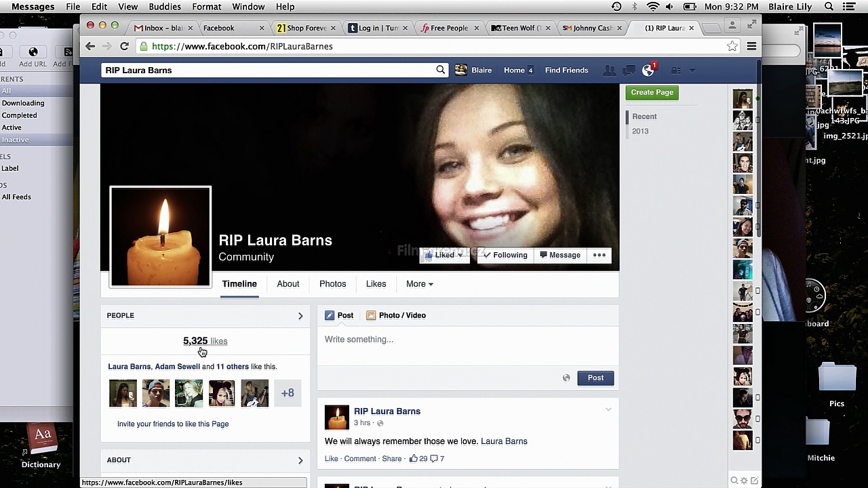Click the 5,325 likes link
This screenshot has width=868, height=488.
coord(205,341)
